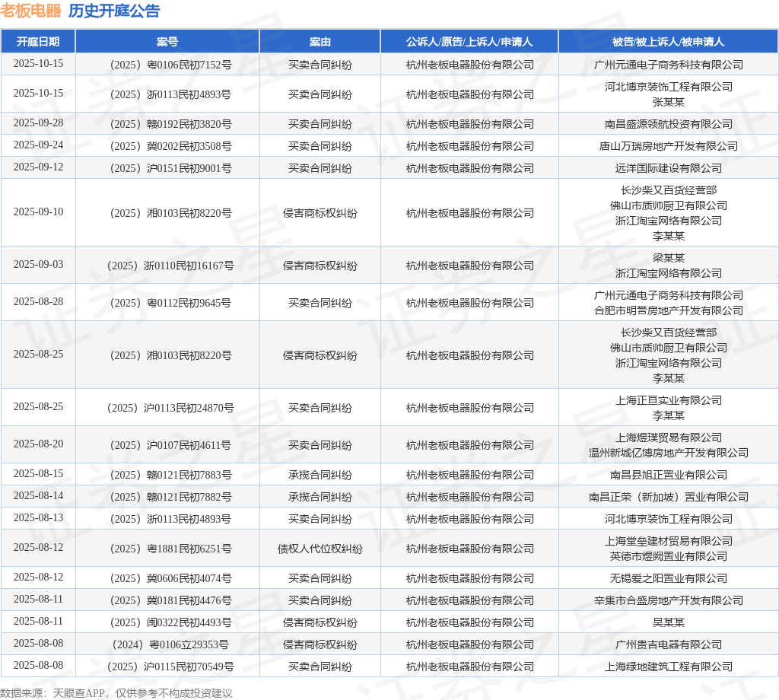Click defendant 吴某某
779x700 pixels.
669,622
